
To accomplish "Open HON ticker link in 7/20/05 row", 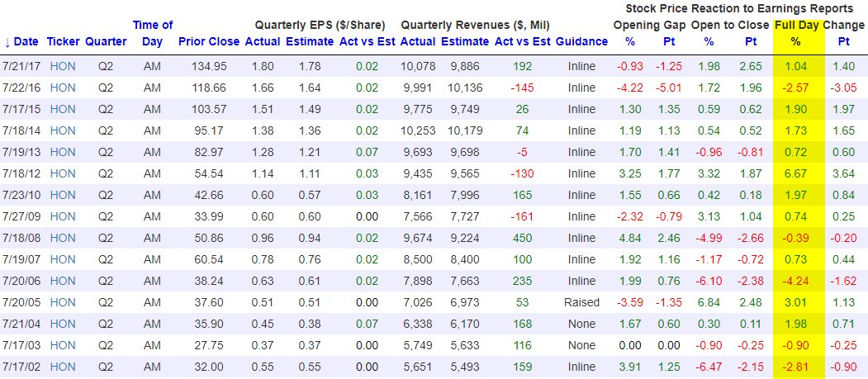I will tap(63, 303).
